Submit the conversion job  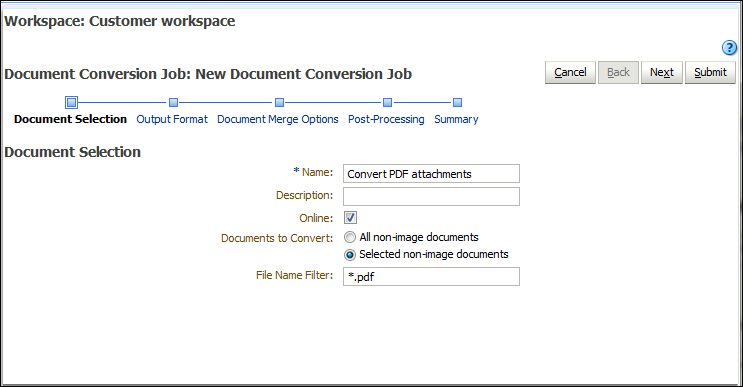point(710,72)
